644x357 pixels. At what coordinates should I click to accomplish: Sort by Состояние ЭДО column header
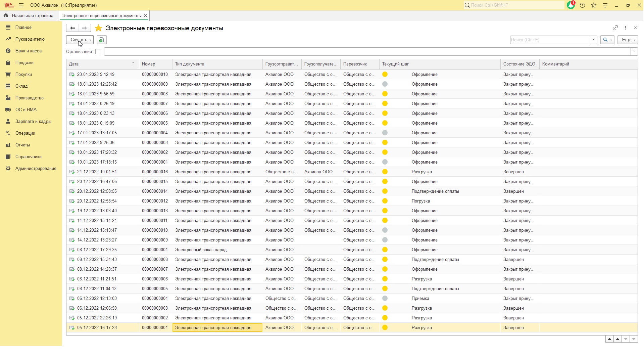pyautogui.click(x=520, y=64)
